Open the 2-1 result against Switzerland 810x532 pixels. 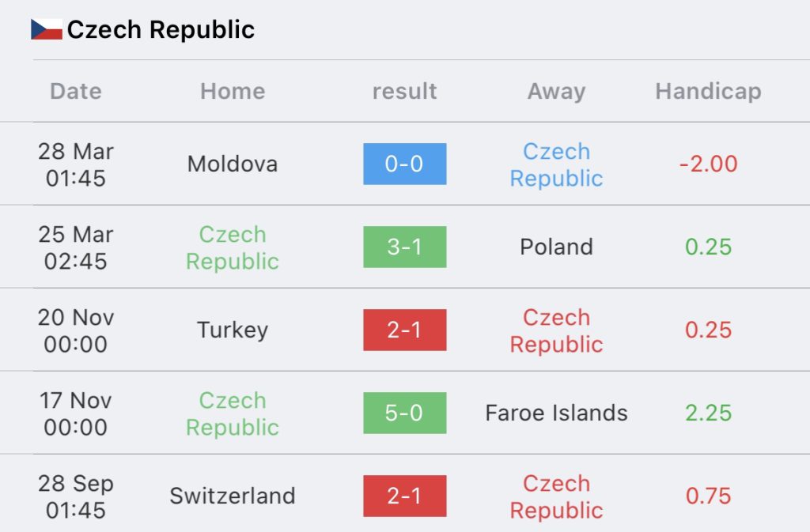(404, 496)
